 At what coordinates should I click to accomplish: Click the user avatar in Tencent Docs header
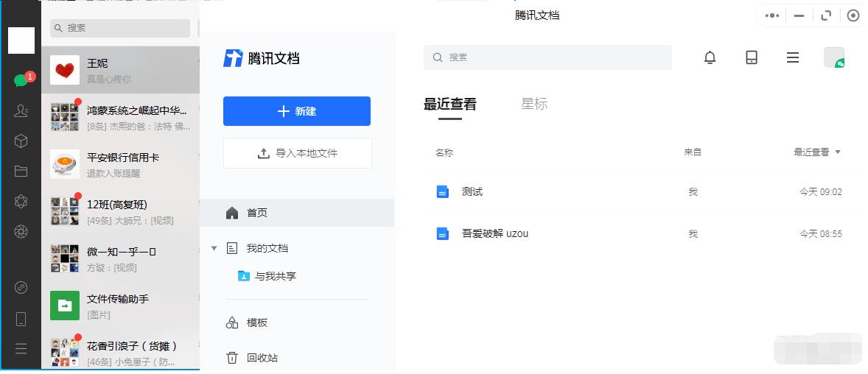834,57
